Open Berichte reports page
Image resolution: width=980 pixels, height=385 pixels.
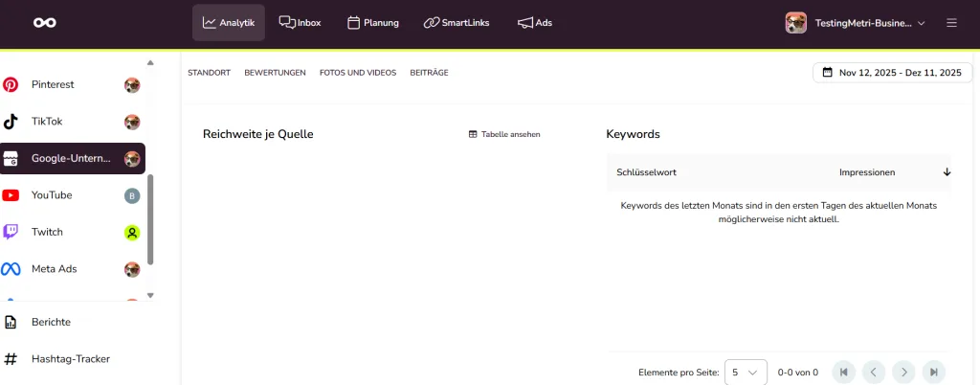(51, 322)
